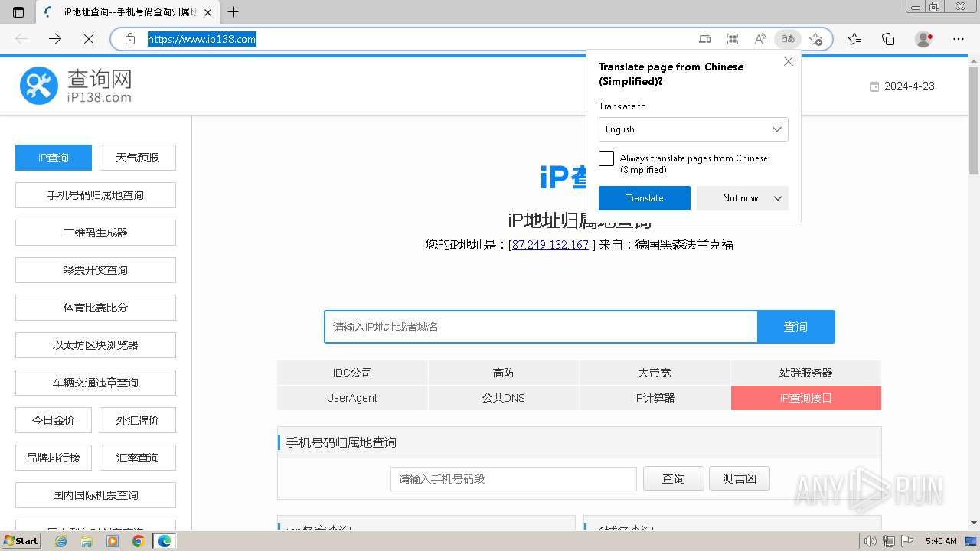Open a new browser tab

point(234,12)
